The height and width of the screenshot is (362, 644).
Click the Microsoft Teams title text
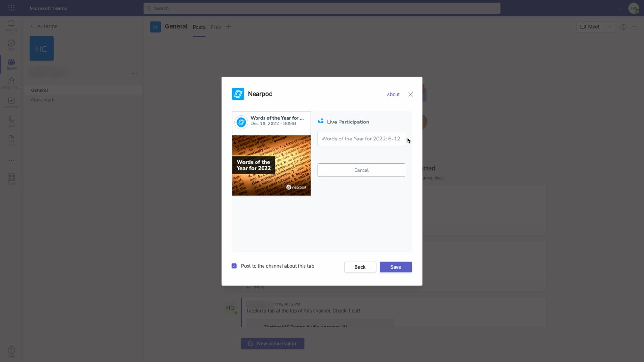point(48,8)
